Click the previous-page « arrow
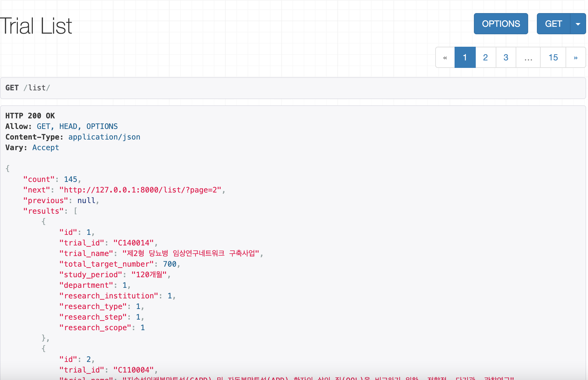This screenshot has height=380, width=588. 445,57
